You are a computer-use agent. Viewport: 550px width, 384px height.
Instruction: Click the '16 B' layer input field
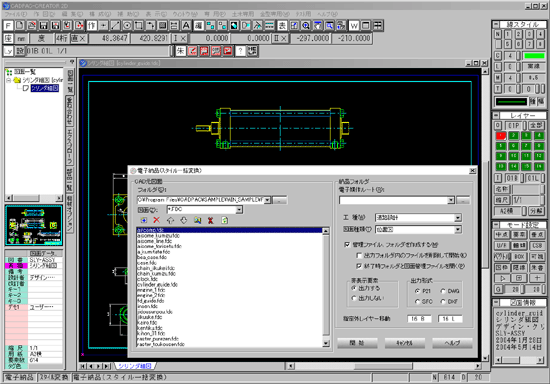coord(419,319)
